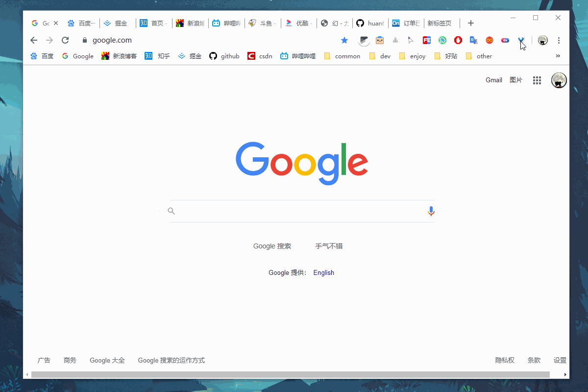Click the 手气不错 button
The height and width of the screenshot is (392, 588).
(329, 246)
